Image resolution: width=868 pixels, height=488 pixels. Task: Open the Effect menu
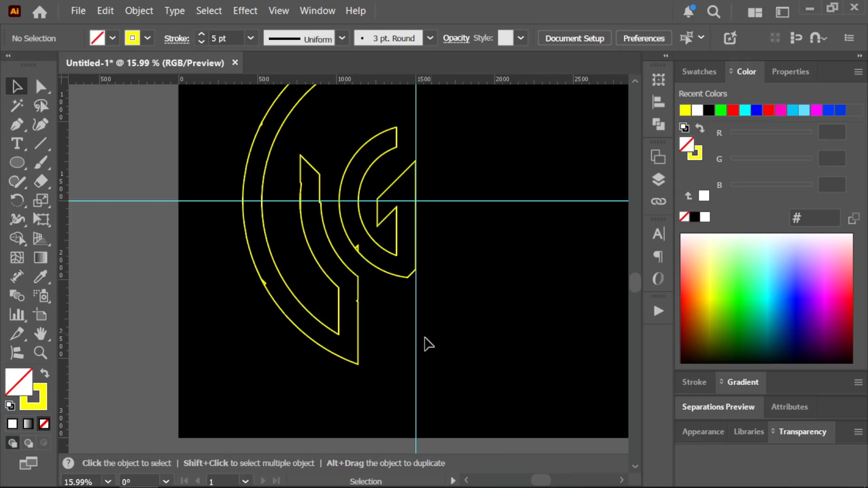pos(245,10)
